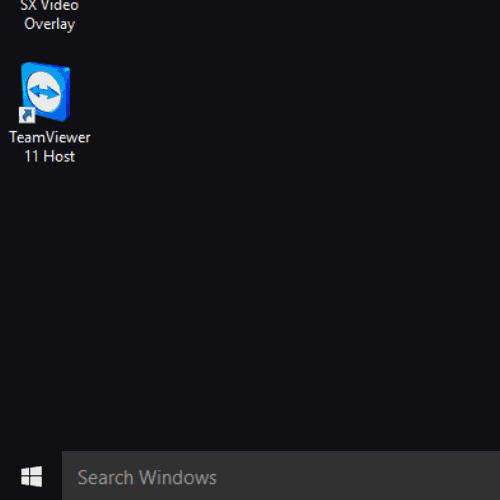Select the "Overlay" desktop shortcut caption

pos(50,24)
